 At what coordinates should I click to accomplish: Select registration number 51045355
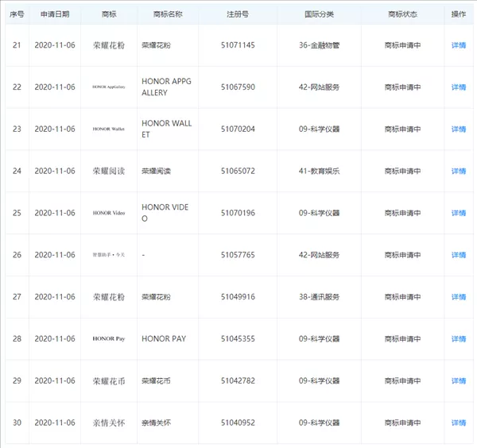click(x=238, y=339)
